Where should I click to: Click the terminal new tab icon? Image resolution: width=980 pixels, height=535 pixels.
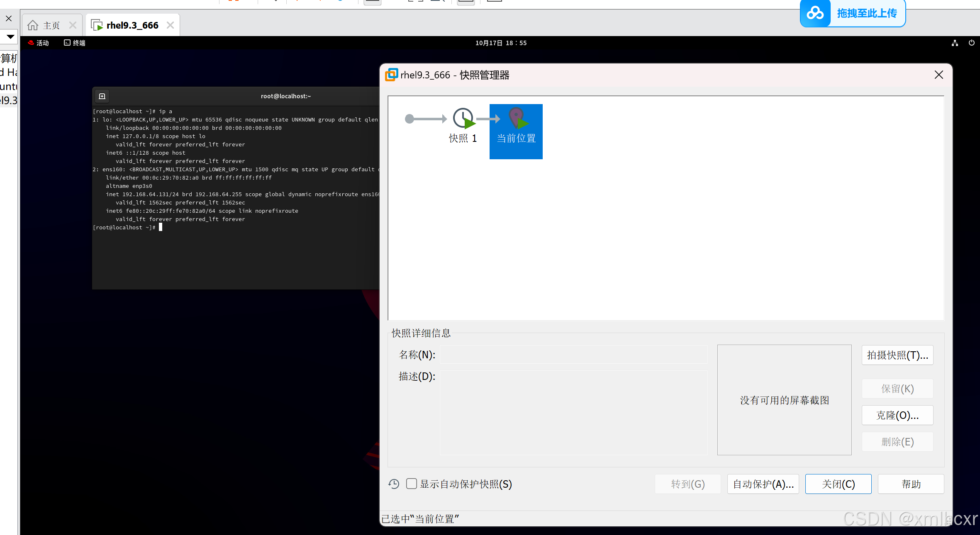coord(102,96)
